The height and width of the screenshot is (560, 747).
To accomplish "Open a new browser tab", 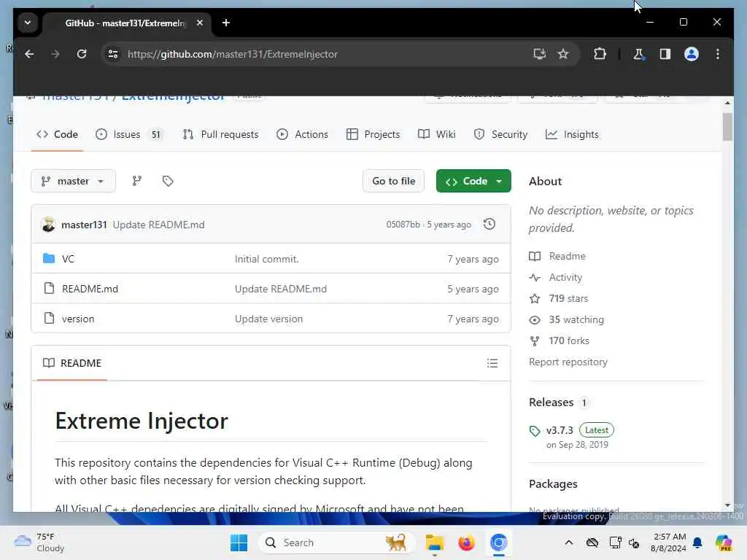I will (x=226, y=23).
